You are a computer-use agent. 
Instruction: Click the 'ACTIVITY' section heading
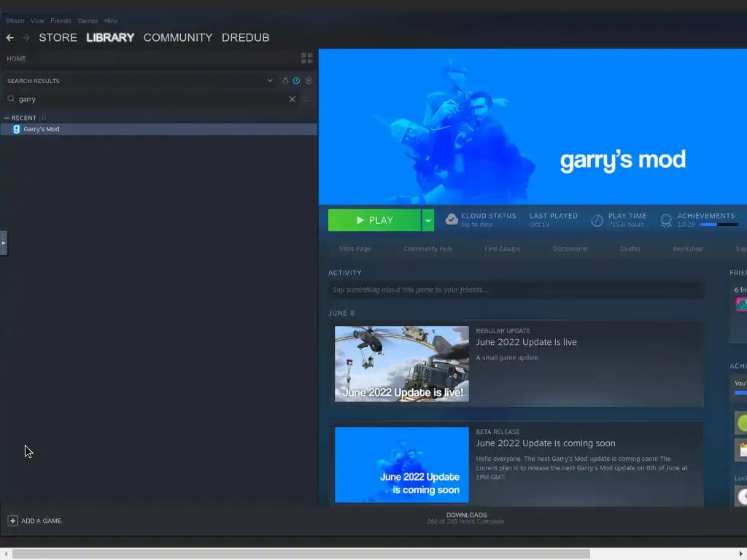344,273
